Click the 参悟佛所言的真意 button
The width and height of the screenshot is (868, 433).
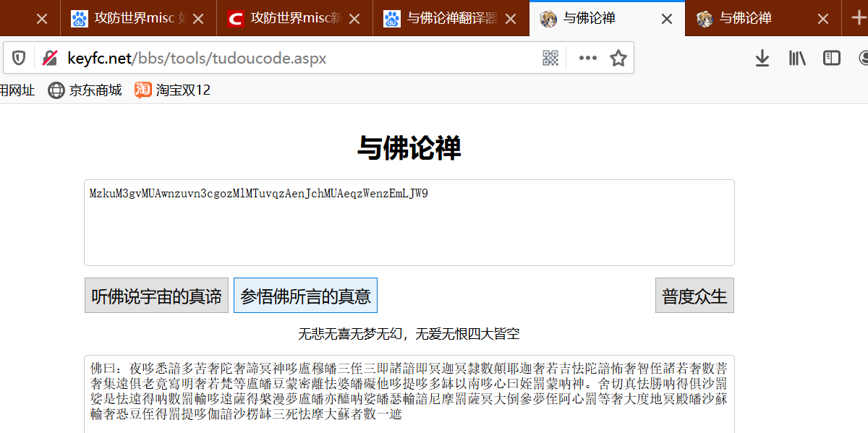[305, 296]
